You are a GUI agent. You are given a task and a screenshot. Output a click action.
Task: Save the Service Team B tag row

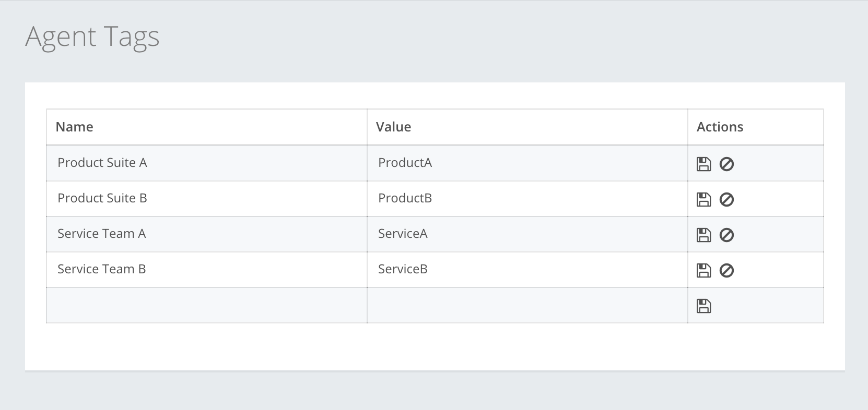tap(703, 271)
